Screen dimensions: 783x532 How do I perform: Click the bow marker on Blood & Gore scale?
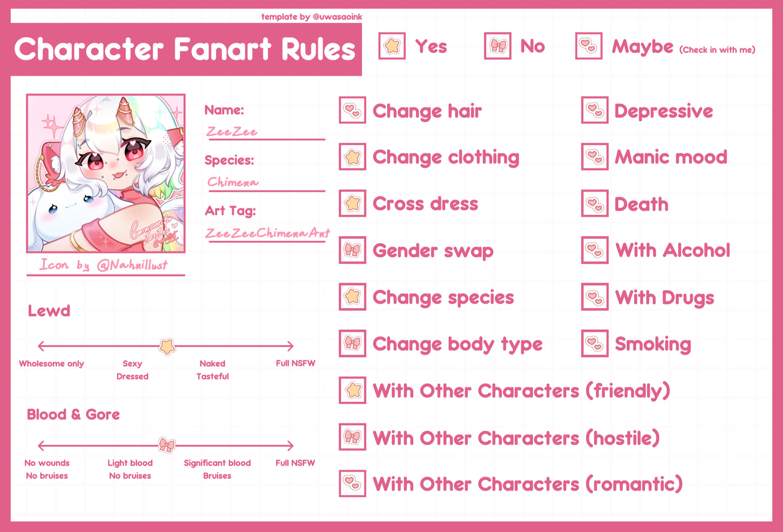click(x=167, y=445)
